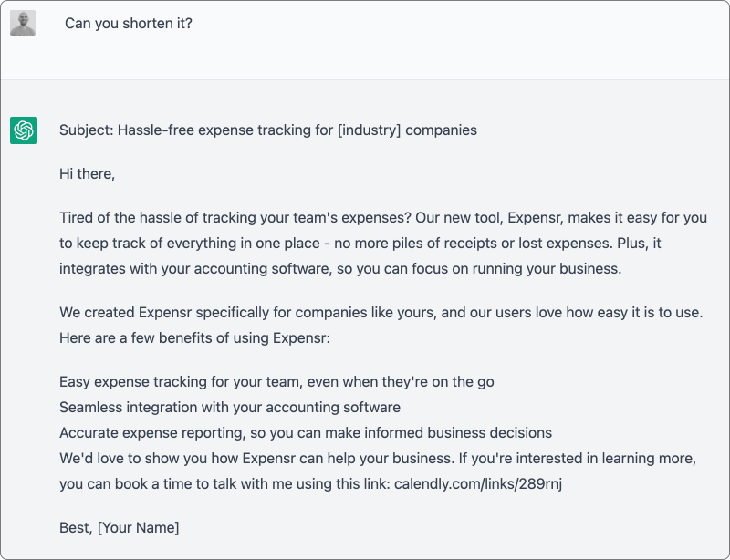The image size is (730, 560).
Task: Click the "Can you shorten it?" message
Action: 128,23
